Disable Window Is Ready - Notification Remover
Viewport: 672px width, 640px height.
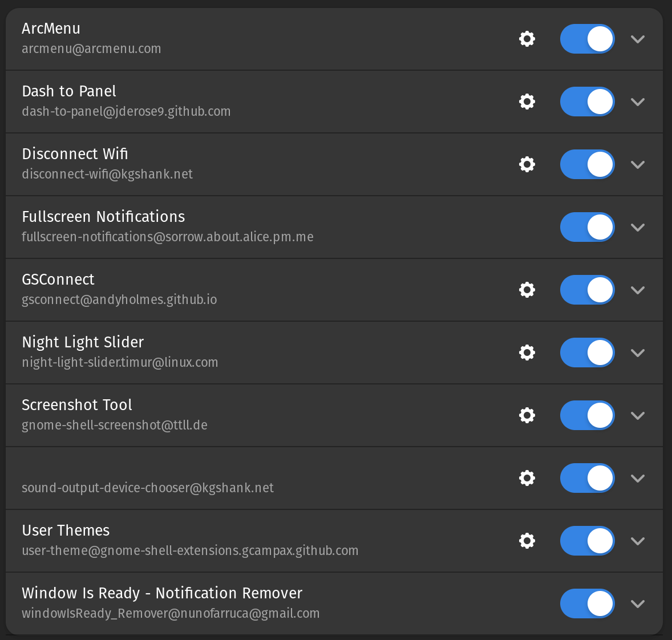[x=587, y=603]
